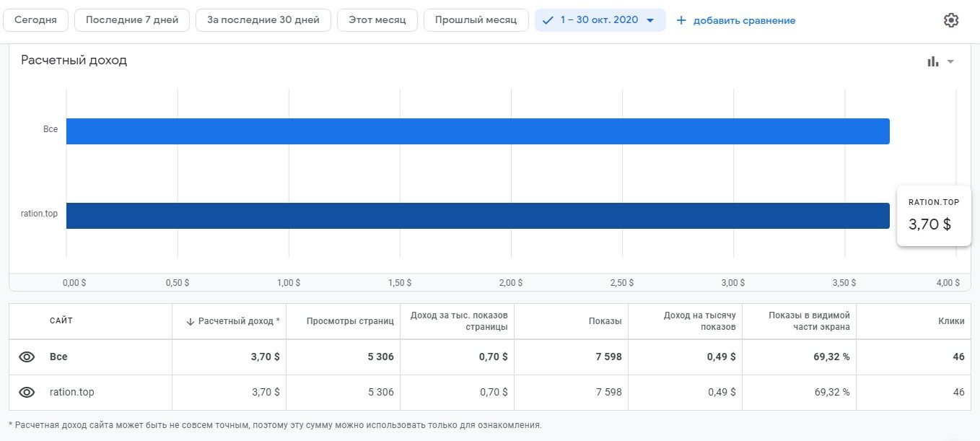Click the bar chart type icon
The image size is (980, 441).
[x=933, y=61]
